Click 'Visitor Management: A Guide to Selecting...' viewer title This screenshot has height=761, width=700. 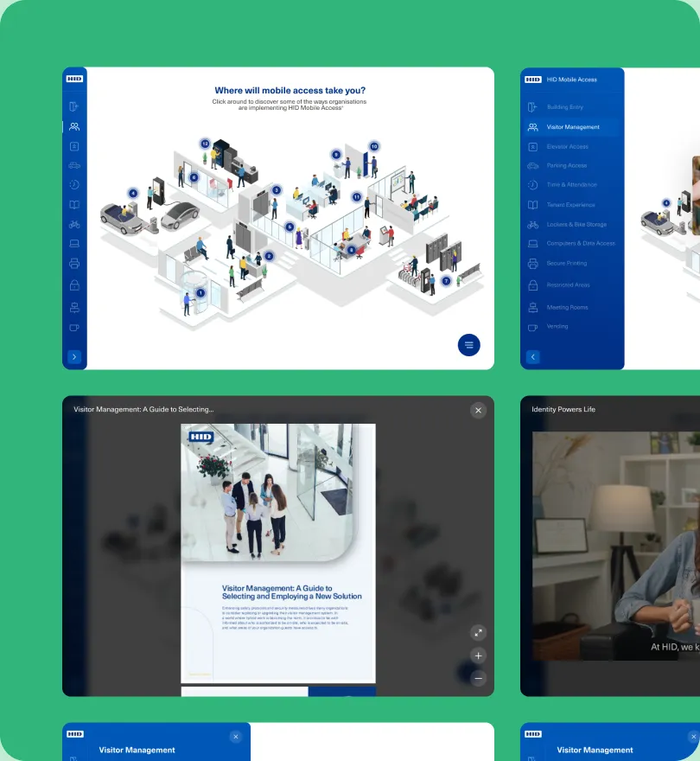click(143, 409)
